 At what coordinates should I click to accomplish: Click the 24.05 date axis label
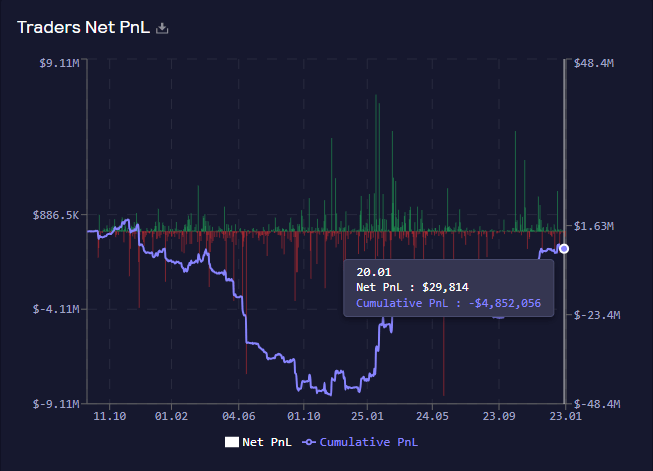click(x=432, y=416)
